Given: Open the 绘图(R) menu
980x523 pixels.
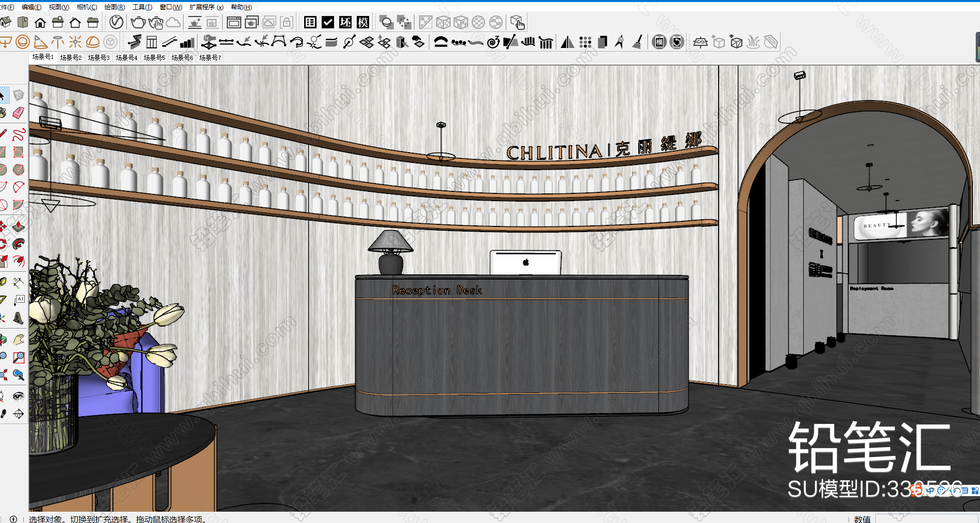Looking at the screenshot, I should click(x=114, y=7).
